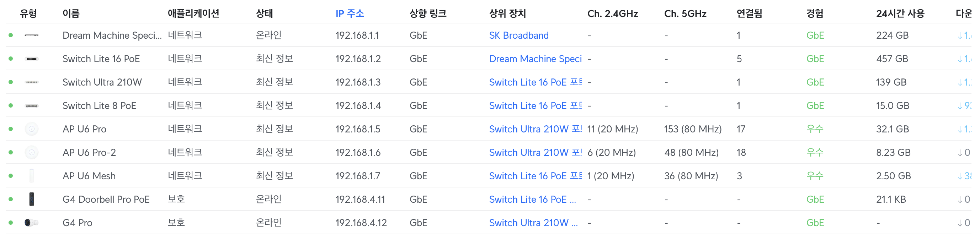Click the G4 Doorbell Pro PoE icon
This screenshot has width=980, height=240.
pyautogui.click(x=32, y=200)
